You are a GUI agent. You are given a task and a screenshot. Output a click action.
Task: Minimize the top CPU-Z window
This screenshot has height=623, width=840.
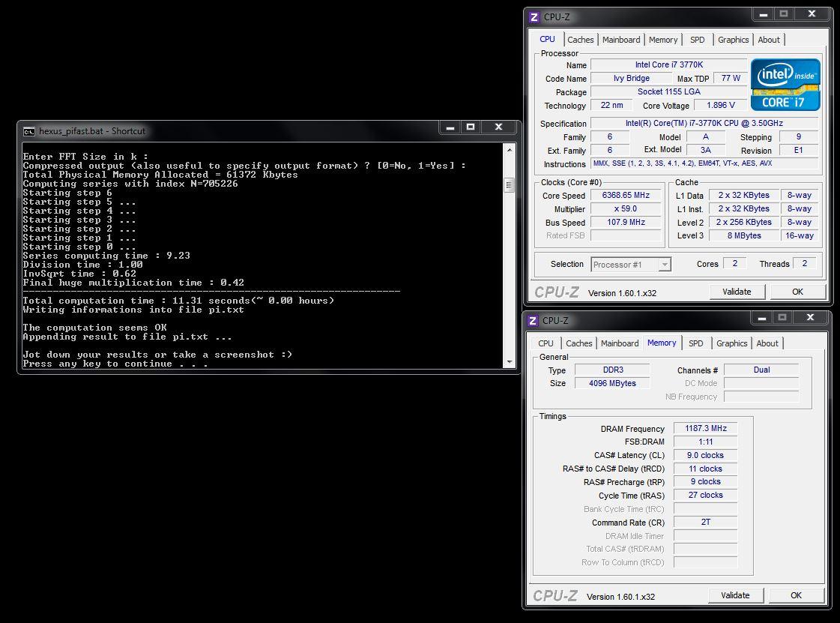pyautogui.click(x=764, y=14)
